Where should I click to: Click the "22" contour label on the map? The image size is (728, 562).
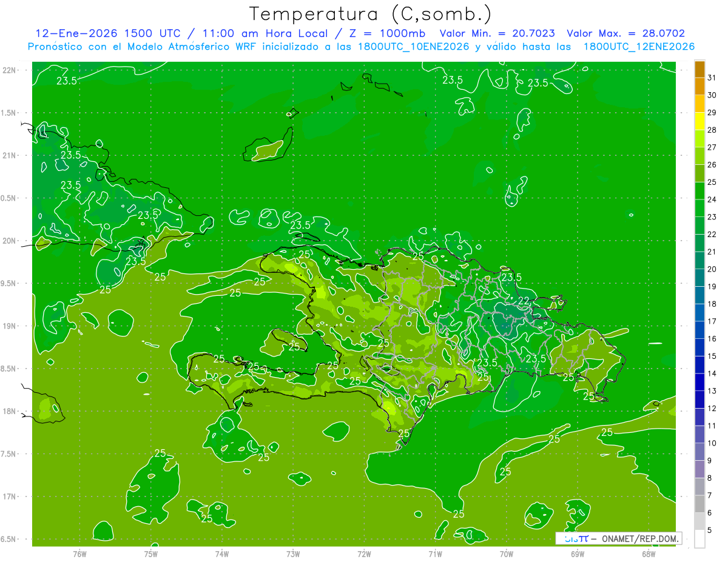click(x=525, y=301)
